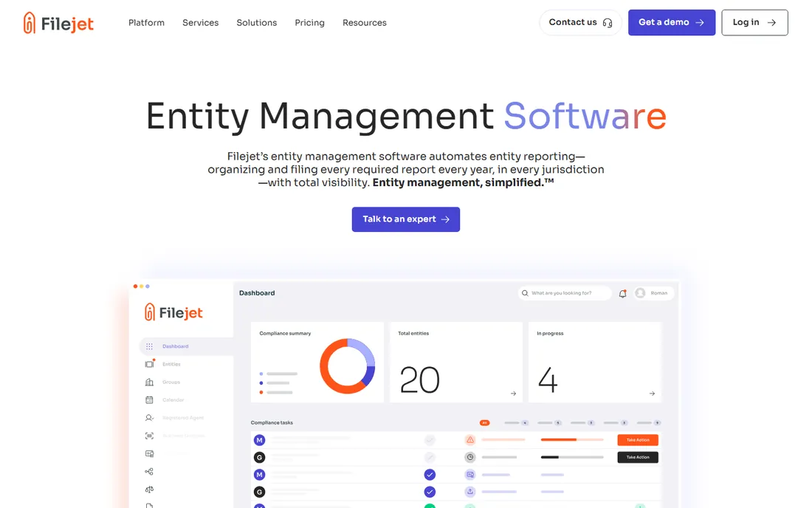Click the connected-nodes icon in sidebar
The image size is (812, 508).
[149, 472]
